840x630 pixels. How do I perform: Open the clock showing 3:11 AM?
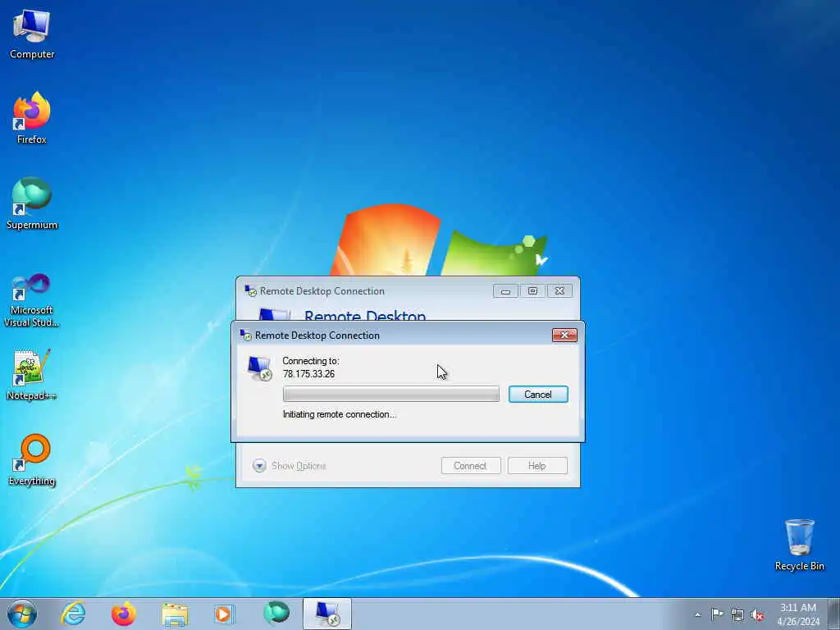coord(798,614)
